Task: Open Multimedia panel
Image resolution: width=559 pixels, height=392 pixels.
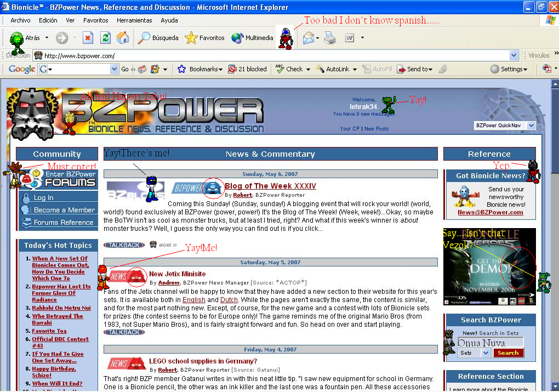Action: (252, 37)
